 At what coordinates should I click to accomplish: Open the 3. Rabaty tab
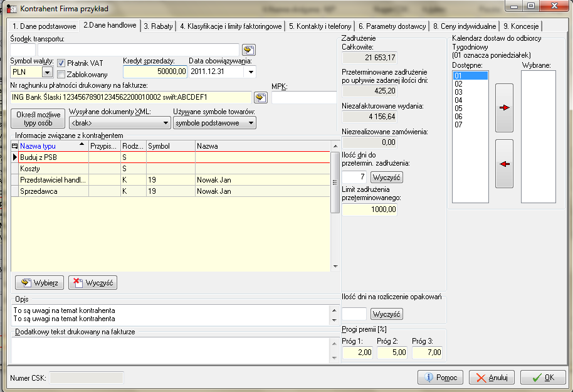click(x=158, y=26)
